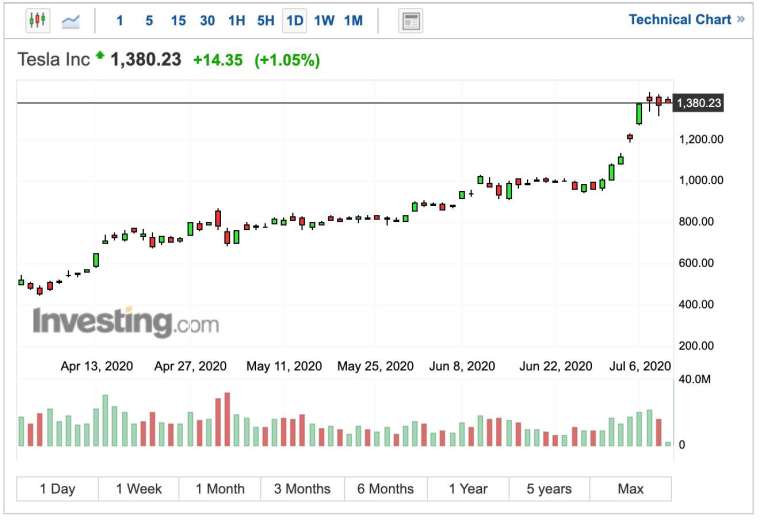Click the (+1.05%) percent change
760x520 pixels.
[287, 60]
